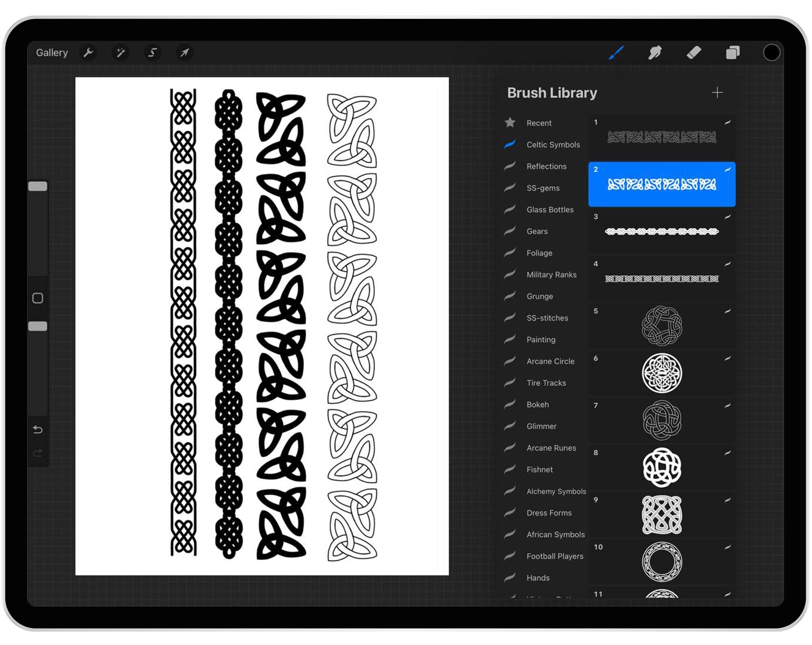Select the Eraser tool
The width and height of the screenshot is (812, 645).
pos(694,52)
